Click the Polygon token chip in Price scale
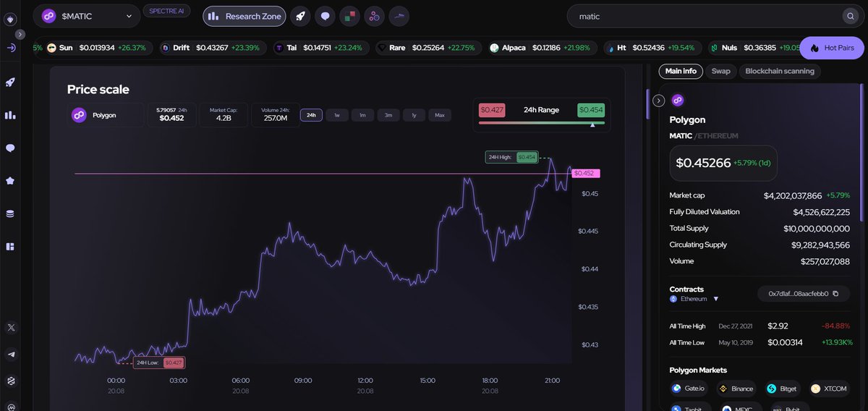This screenshot has height=411, width=868. point(106,115)
